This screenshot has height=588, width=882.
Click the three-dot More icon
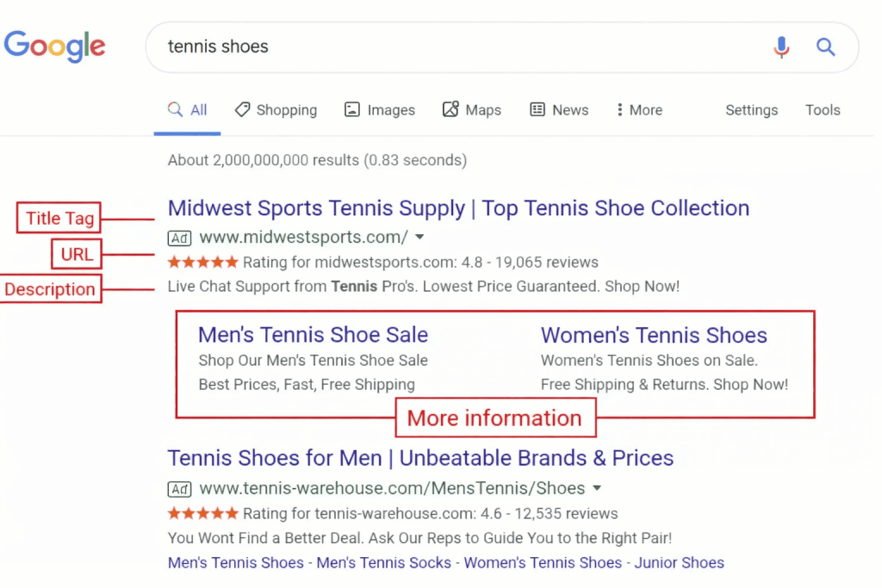[x=619, y=109]
